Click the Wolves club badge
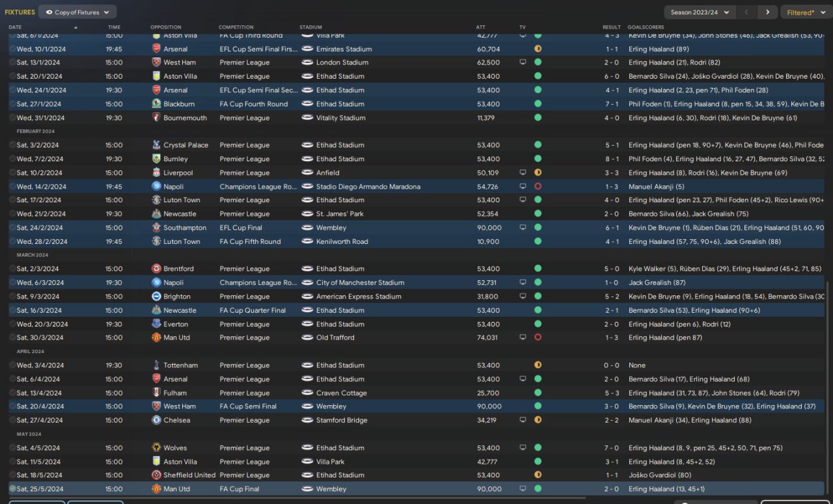The image size is (833, 504). coord(156,448)
